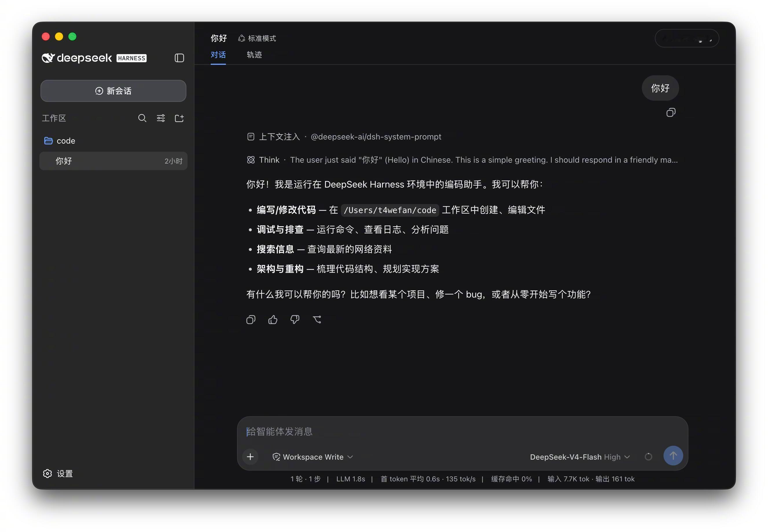This screenshot has width=768, height=532.
Task: Click the 编写/修改代码 bullet heading
Action: [286, 210]
